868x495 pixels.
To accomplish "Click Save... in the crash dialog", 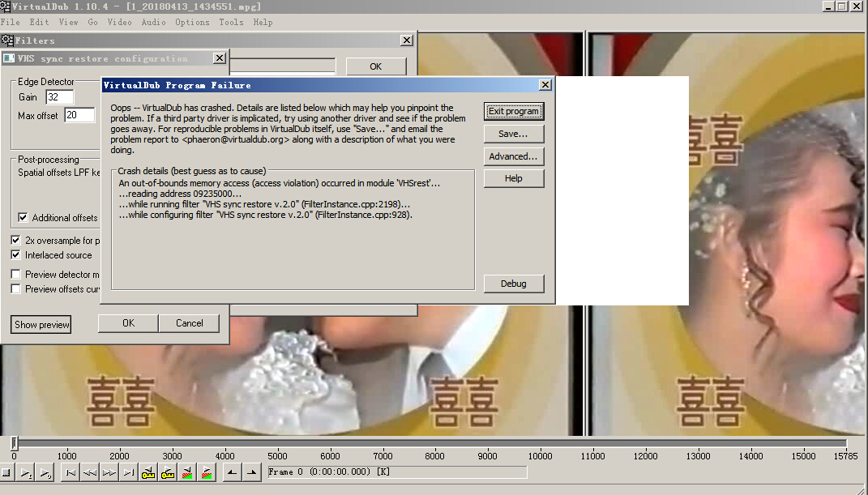I will 514,134.
